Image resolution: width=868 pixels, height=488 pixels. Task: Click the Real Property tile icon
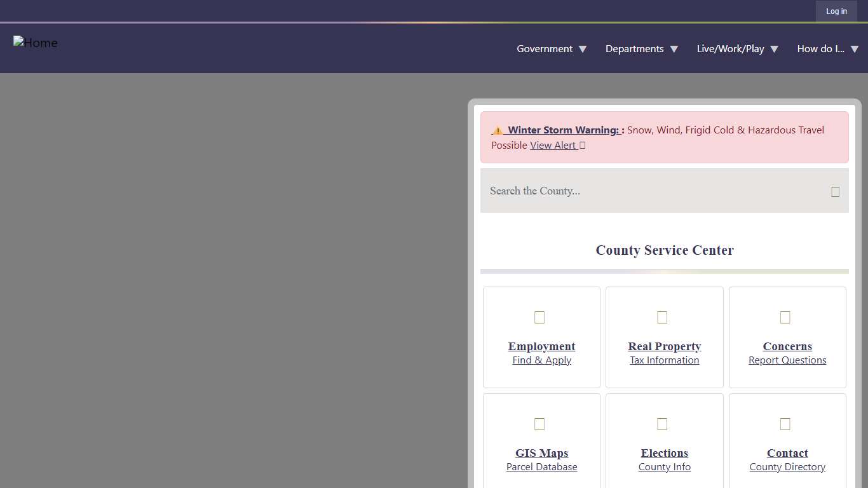pyautogui.click(x=662, y=317)
